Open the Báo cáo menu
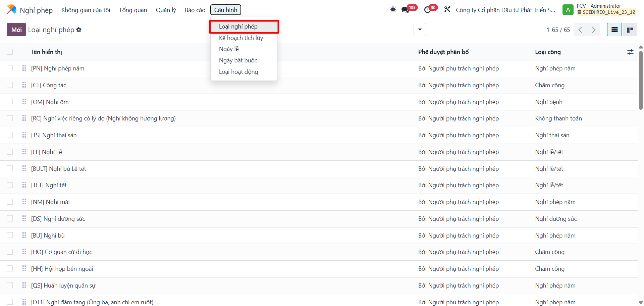 point(195,10)
